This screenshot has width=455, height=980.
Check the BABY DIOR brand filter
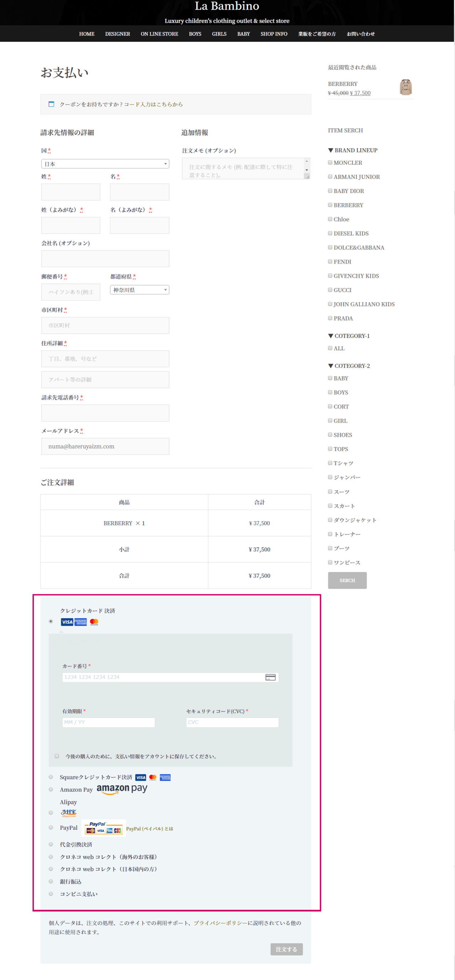pos(330,191)
